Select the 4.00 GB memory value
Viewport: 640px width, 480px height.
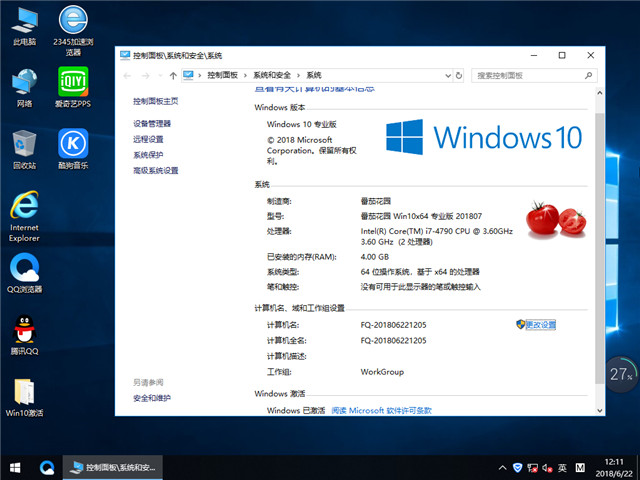tap(374, 257)
